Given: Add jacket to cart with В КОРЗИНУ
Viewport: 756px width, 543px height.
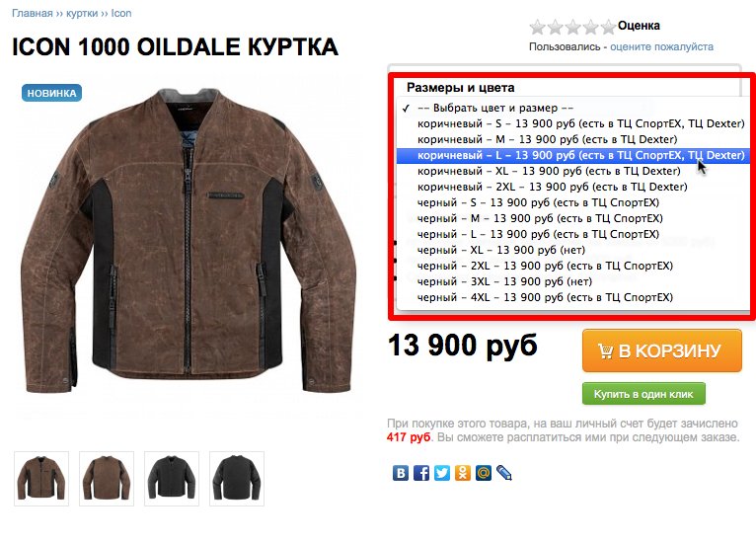Looking at the screenshot, I should [662, 350].
